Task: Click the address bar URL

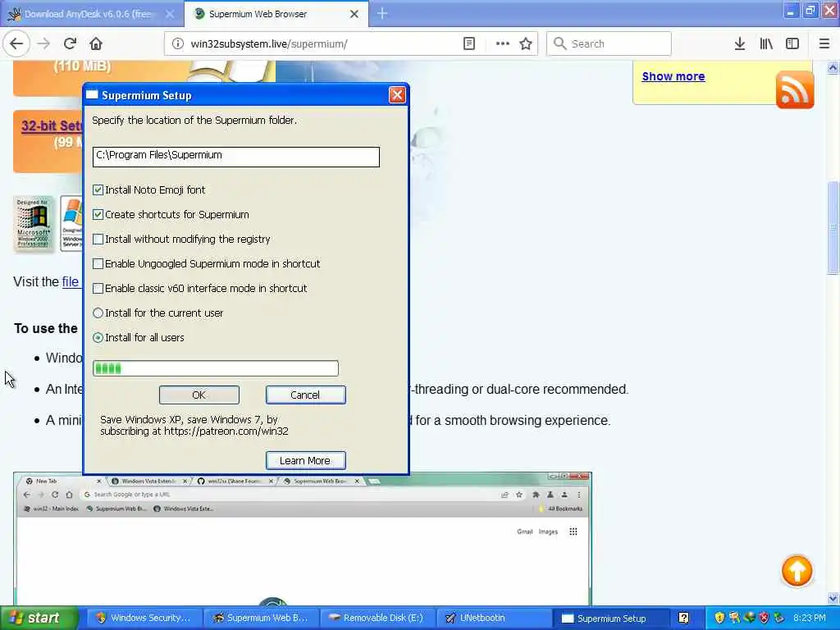Action: (269, 43)
